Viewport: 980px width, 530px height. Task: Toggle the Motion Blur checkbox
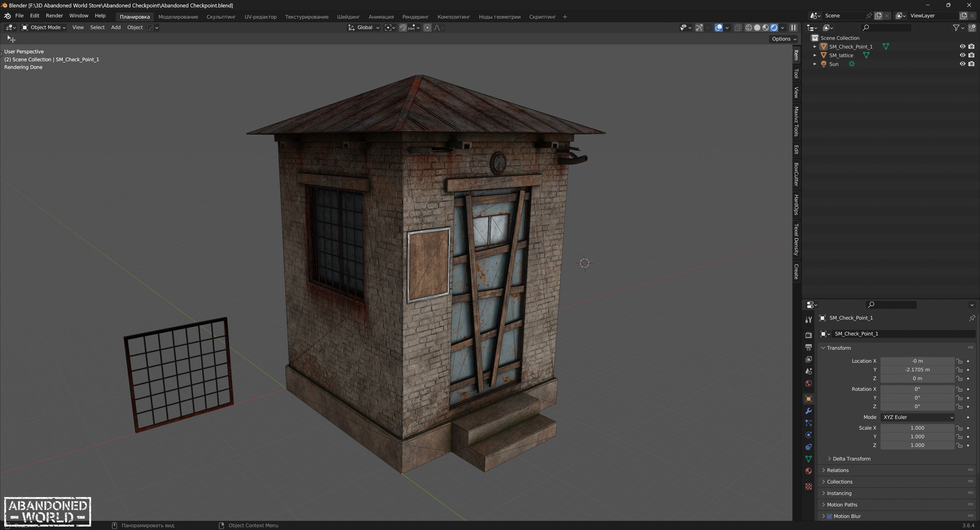tap(829, 516)
